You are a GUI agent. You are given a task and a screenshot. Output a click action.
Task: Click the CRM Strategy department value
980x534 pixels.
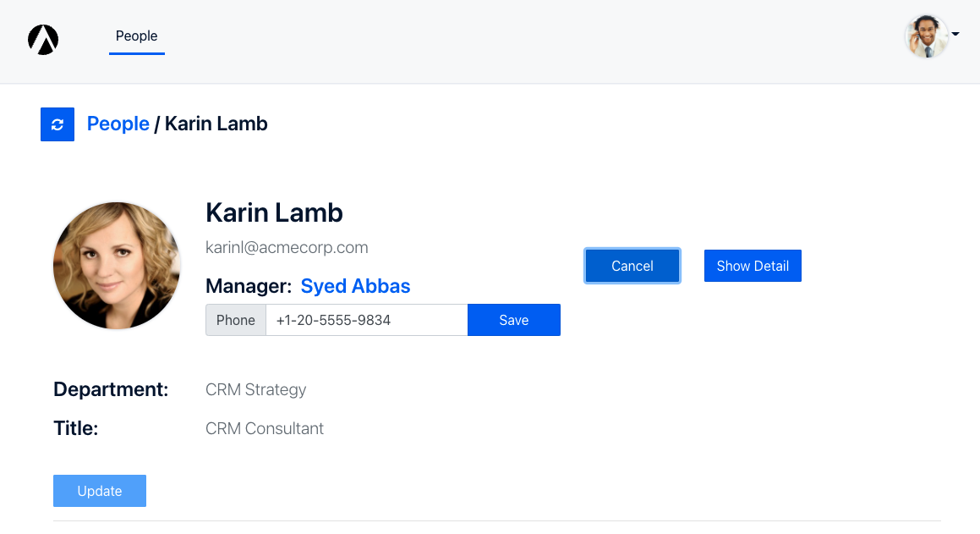point(255,390)
